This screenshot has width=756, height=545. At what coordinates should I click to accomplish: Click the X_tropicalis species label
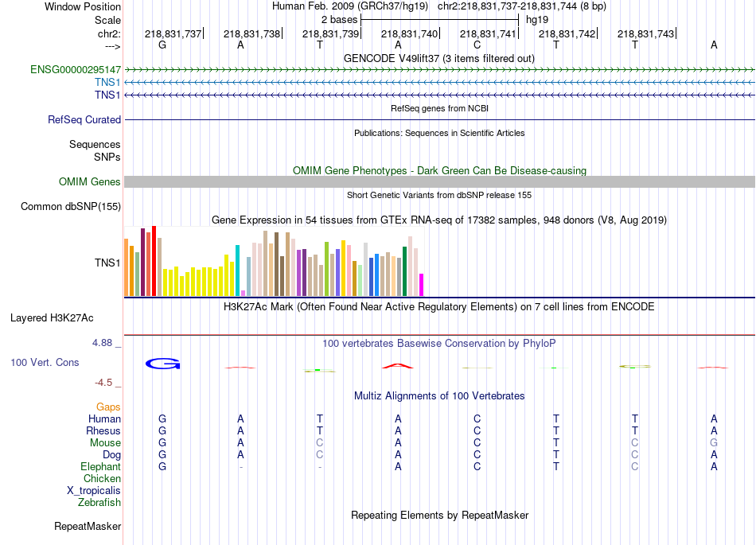pos(94,491)
